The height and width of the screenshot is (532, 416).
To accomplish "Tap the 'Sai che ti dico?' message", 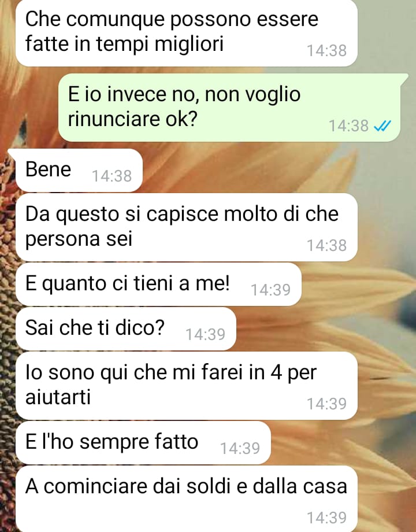I will click(126, 329).
